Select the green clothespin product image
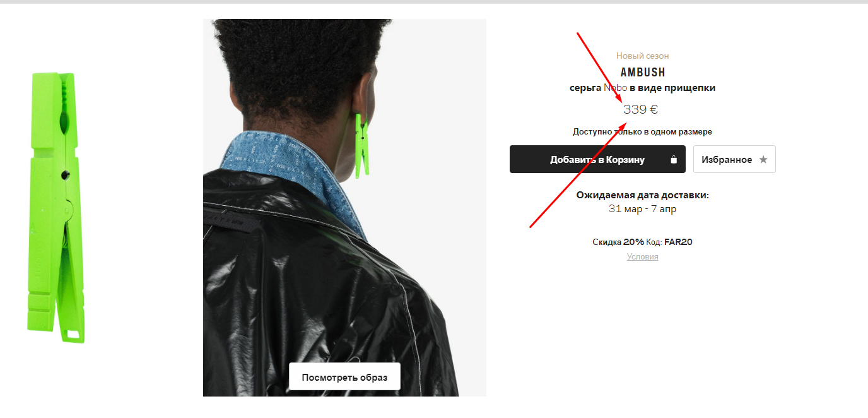Viewport: 868px width, 418px height. (x=56, y=208)
